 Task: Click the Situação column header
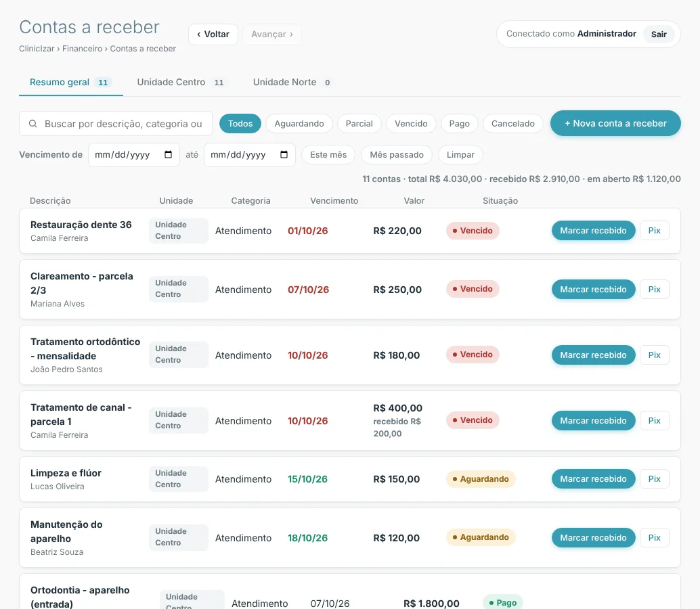(x=500, y=201)
